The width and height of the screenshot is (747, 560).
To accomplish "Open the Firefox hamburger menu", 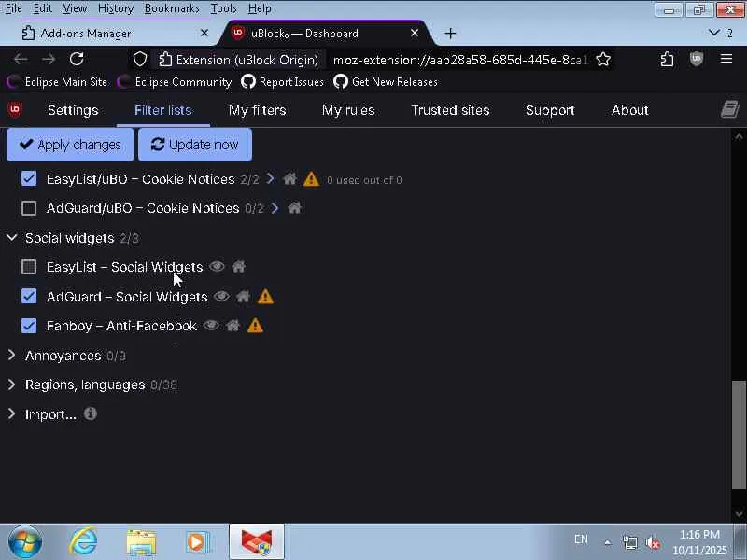I will tap(726, 59).
